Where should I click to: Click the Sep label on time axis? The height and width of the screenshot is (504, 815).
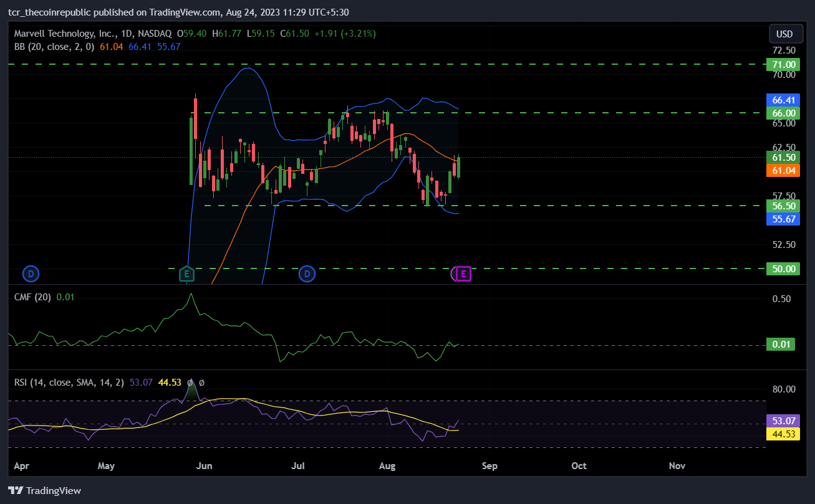[489, 465]
